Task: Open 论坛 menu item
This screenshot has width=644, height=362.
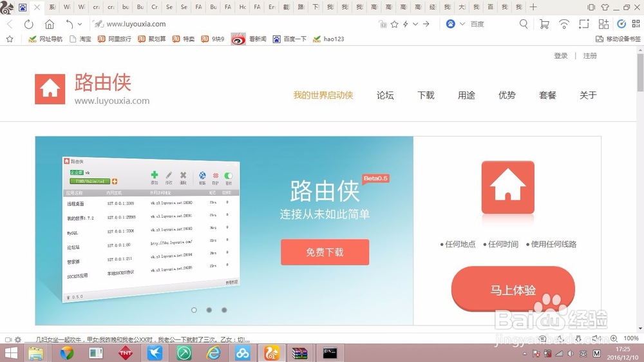Action: (x=385, y=95)
